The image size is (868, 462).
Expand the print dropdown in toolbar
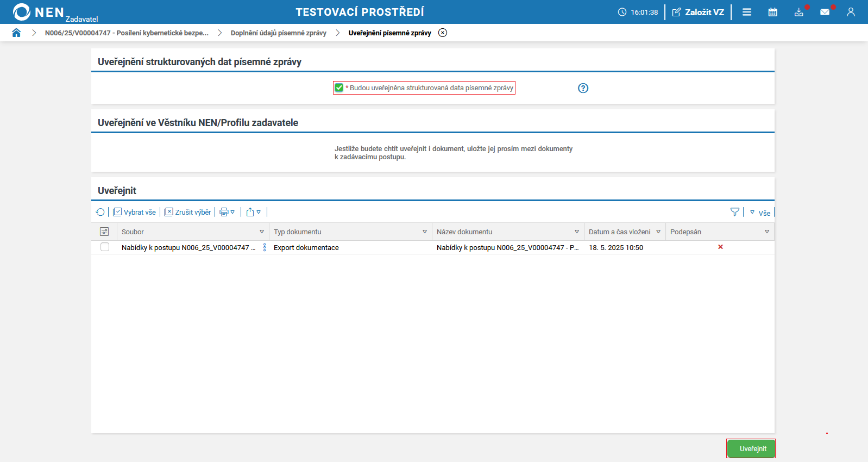[x=227, y=212]
